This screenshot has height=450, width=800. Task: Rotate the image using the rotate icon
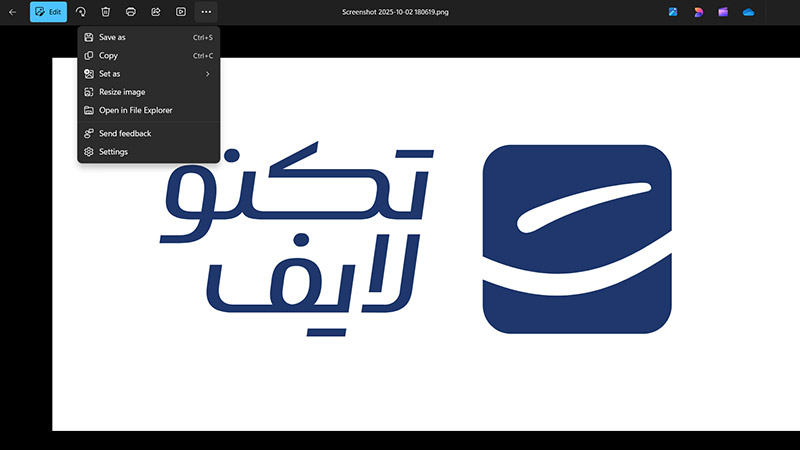pos(81,12)
